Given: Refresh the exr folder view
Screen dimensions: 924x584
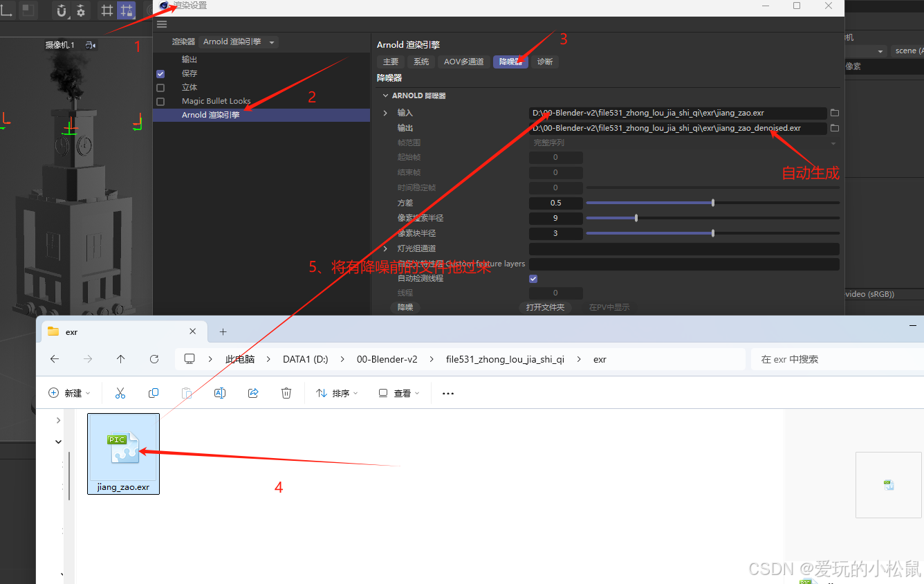Looking at the screenshot, I should tap(154, 359).
